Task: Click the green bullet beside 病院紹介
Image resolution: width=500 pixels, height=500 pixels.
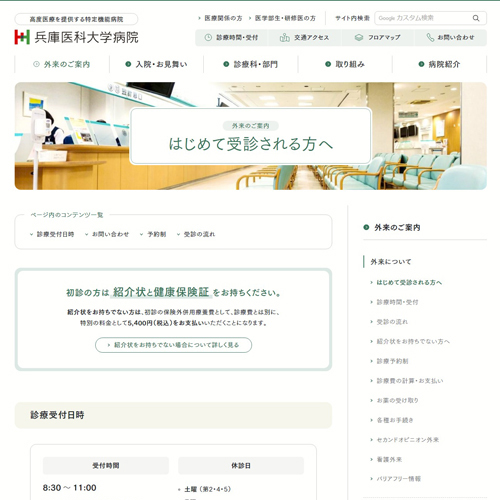Action: click(x=421, y=64)
